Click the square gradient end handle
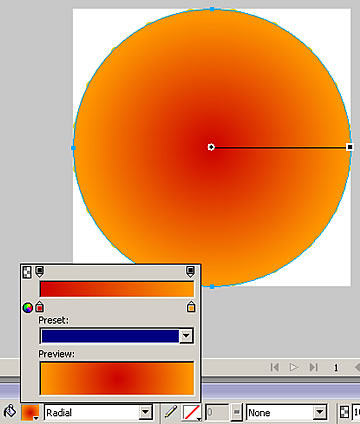Screen dimensions: 360x424 (x=349, y=147)
